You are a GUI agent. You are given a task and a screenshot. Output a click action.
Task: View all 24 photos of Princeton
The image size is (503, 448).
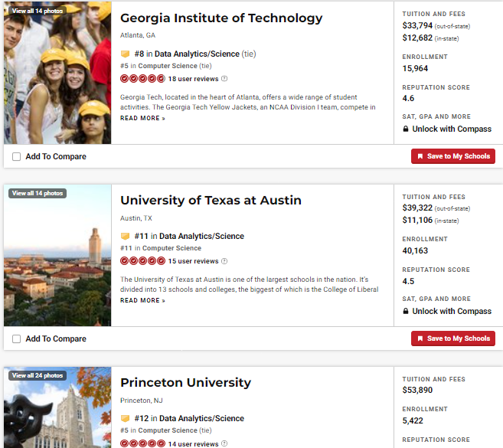click(38, 376)
